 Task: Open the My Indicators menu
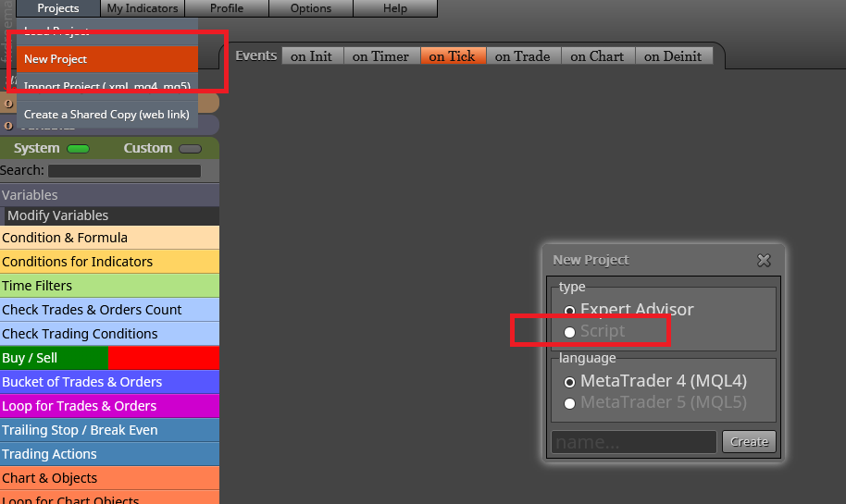click(x=143, y=8)
